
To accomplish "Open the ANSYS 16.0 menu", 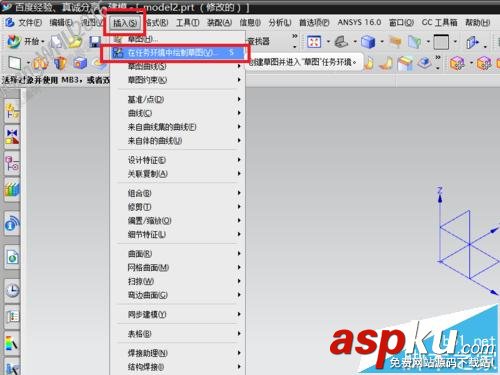I will [x=359, y=22].
